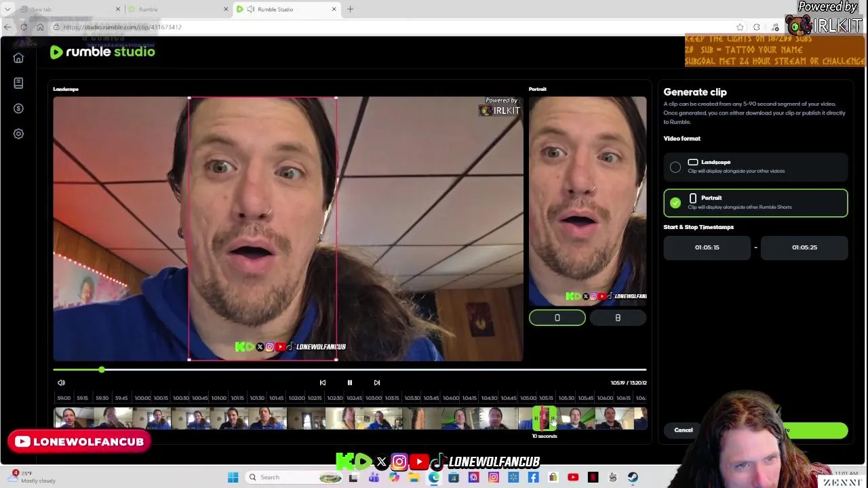Click the green 10 seconds clip selection
Image resolution: width=868 pixels, height=488 pixels.
(x=545, y=418)
